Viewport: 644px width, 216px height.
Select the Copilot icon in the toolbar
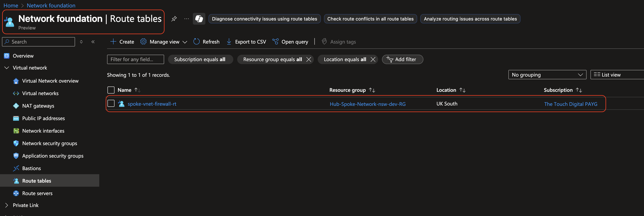199,19
